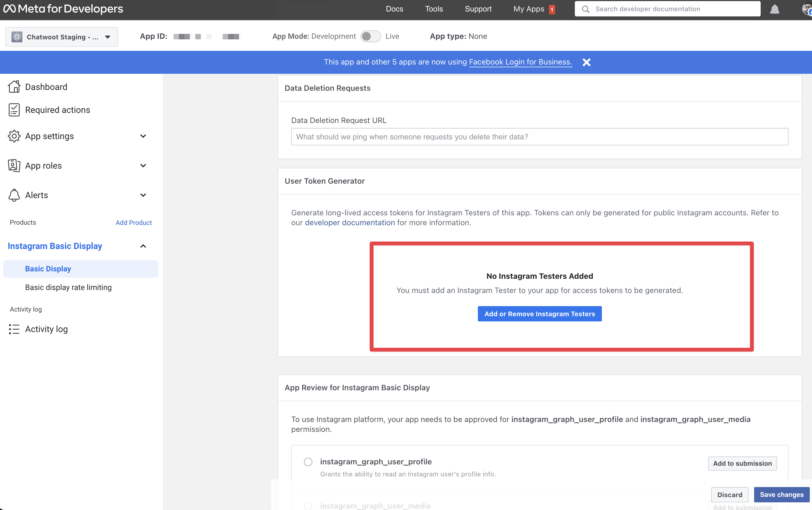This screenshot has width=812, height=510.
Task: Click the App settings gear icon
Action: click(14, 136)
